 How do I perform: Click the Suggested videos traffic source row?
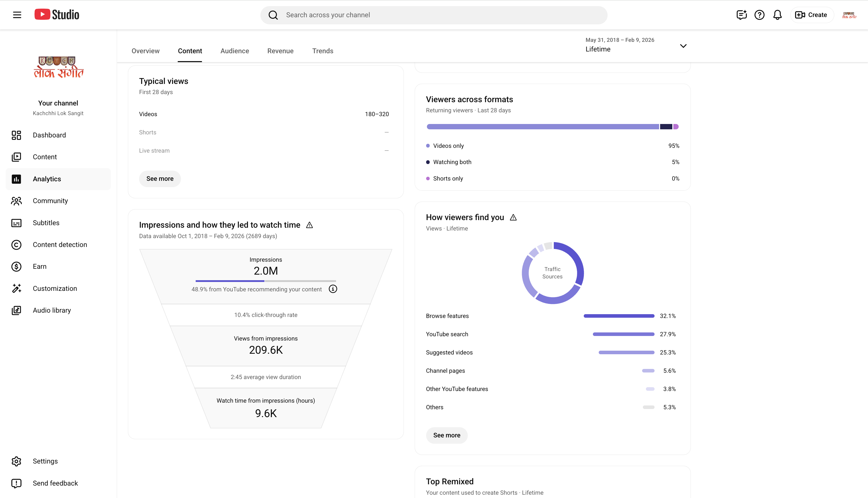[551, 353]
